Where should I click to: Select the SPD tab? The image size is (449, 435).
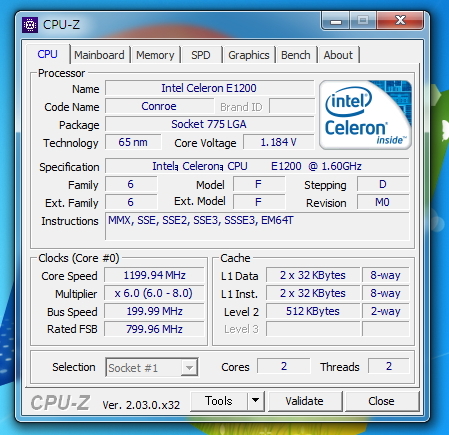(201, 55)
